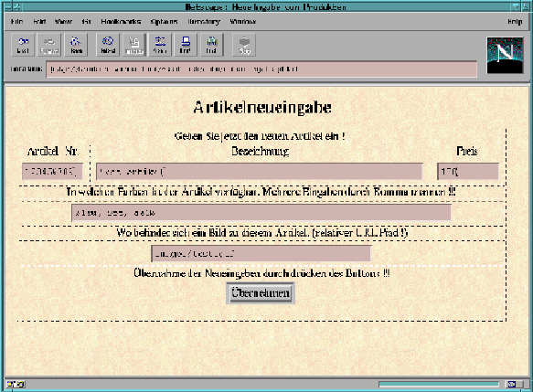Image resolution: width=533 pixels, height=392 pixels.
Task: Open the Bookmarks menu
Action: pyautogui.click(x=121, y=22)
